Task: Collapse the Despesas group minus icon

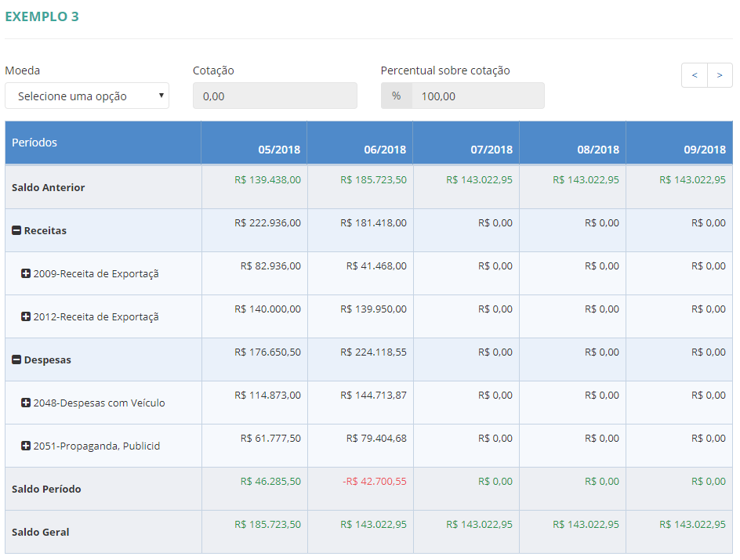Action: pyautogui.click(x=16, y=360)
